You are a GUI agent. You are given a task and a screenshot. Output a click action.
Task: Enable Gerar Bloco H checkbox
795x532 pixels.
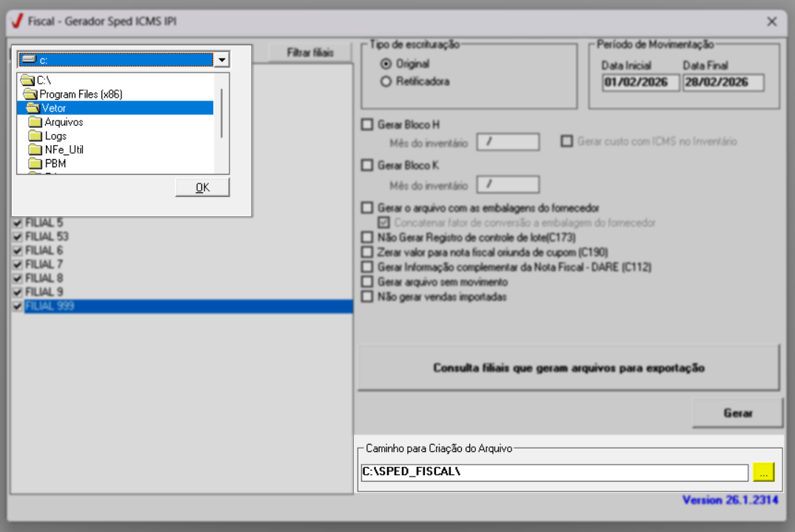[x=367, y=124]
